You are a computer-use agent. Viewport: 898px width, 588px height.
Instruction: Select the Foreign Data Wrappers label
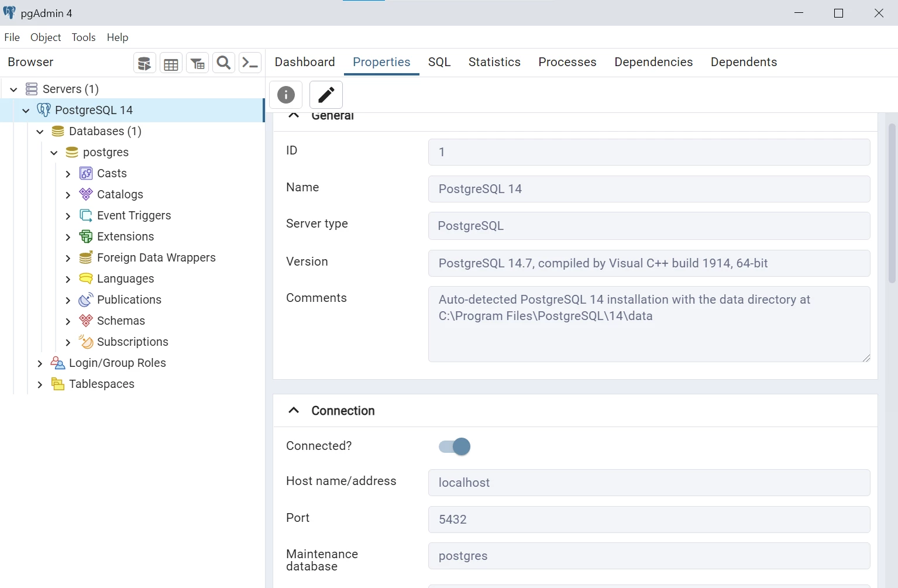pos(156,257)
